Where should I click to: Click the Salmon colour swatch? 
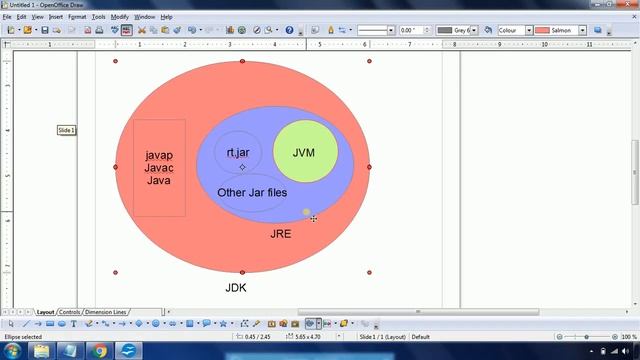[x=542, y=30]
